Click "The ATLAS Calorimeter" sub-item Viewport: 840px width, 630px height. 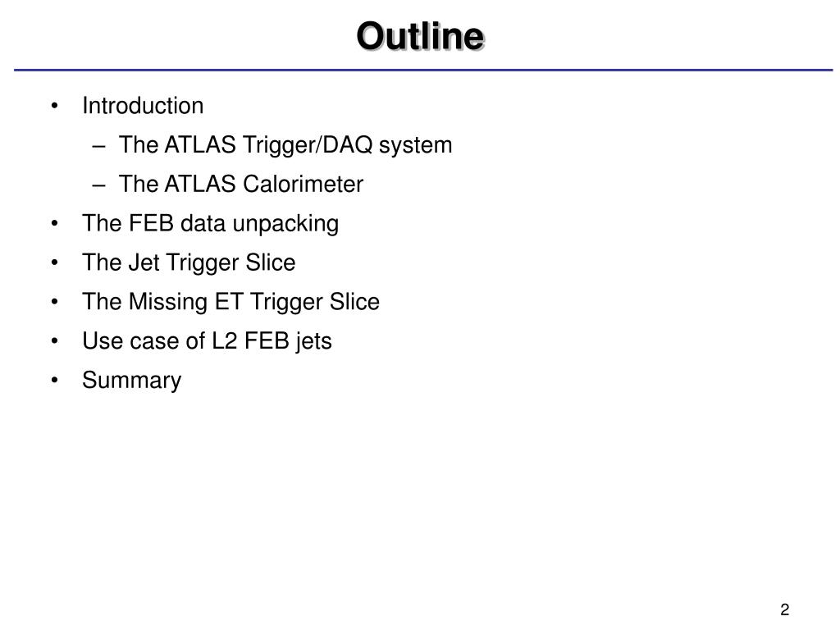pyautogui.click(x=240, y=185)
